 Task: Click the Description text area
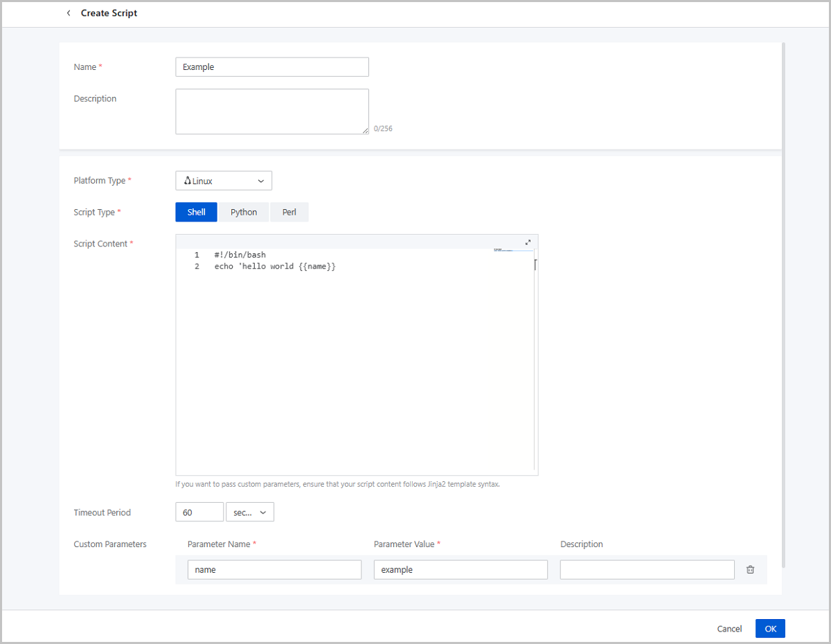272,111
